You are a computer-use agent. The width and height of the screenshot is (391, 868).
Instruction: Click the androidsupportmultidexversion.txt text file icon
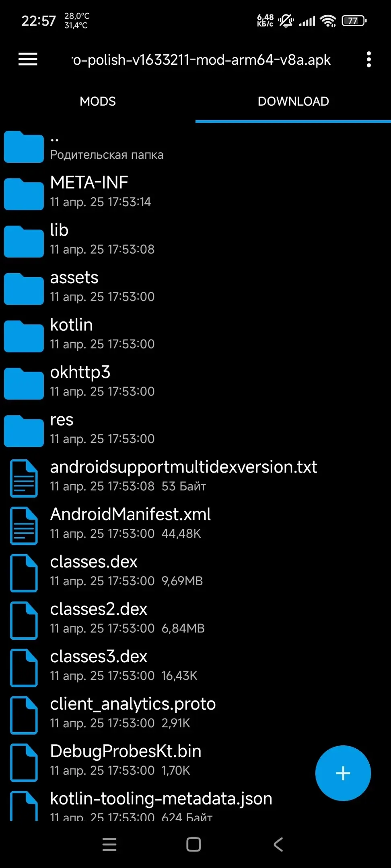24,478
